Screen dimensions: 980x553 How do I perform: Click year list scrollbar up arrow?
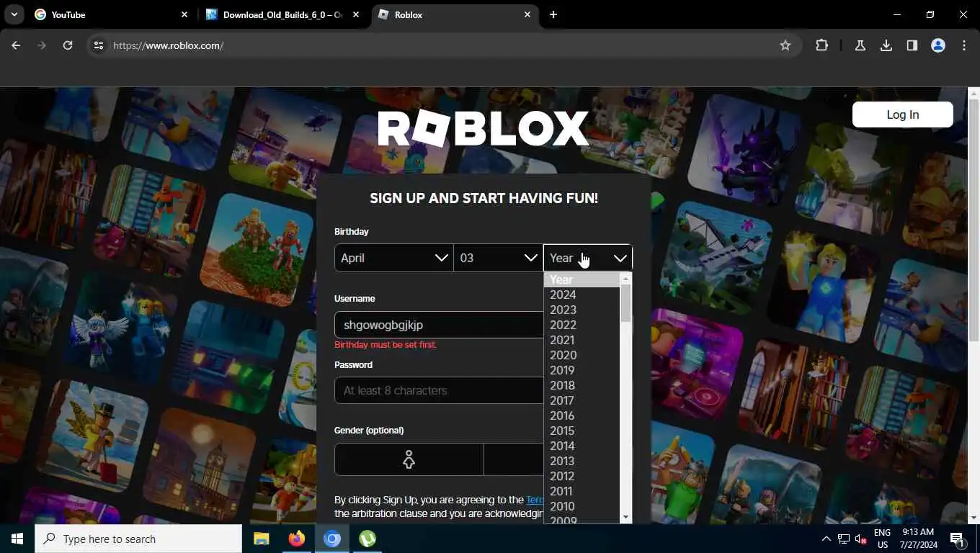point(625,279)
